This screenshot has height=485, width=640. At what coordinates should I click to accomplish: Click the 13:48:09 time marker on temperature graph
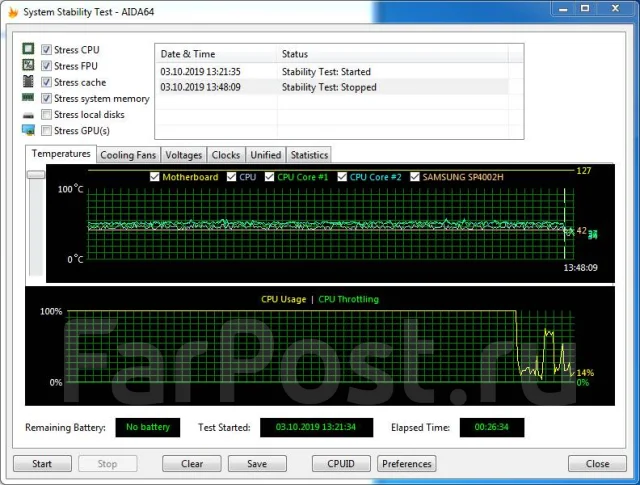tap(580, 268)
